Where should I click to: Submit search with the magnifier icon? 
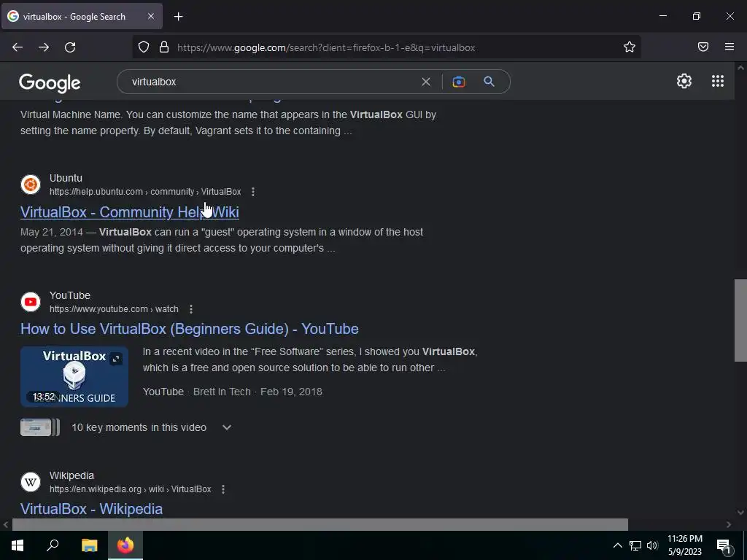point(489,82)
